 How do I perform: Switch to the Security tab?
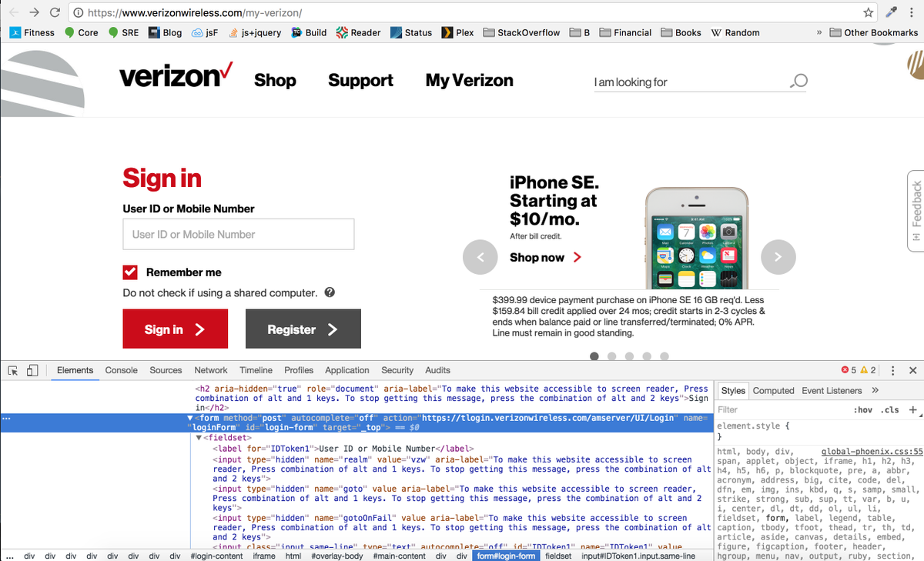pyautogui.click(x=397, y=370)
